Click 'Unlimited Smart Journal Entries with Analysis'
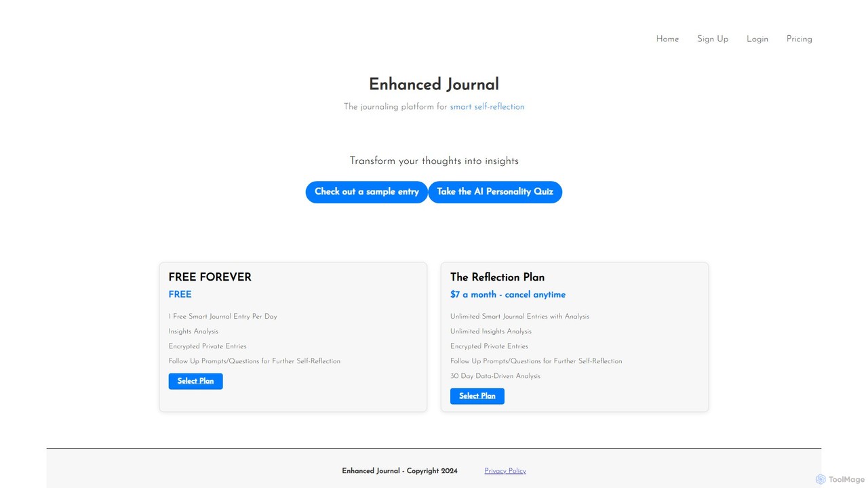Viewport: 868px width, 488px height. [x=519, y=317]
